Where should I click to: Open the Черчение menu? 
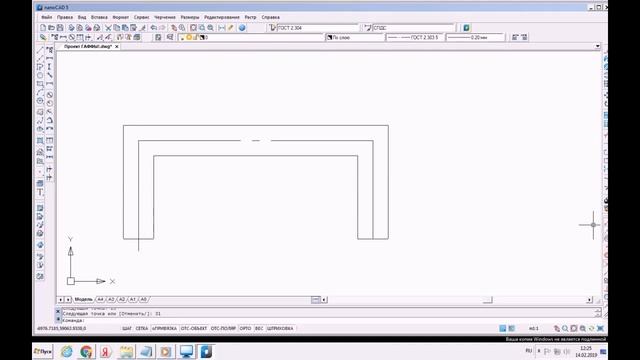pos(165,17)
